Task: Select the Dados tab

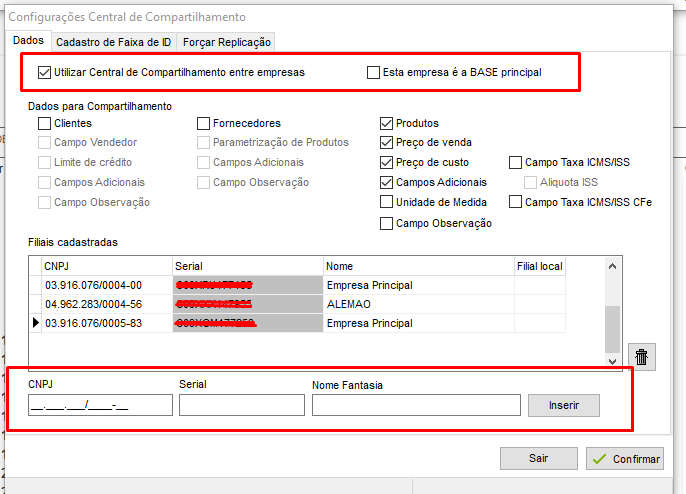Action: 29,40
